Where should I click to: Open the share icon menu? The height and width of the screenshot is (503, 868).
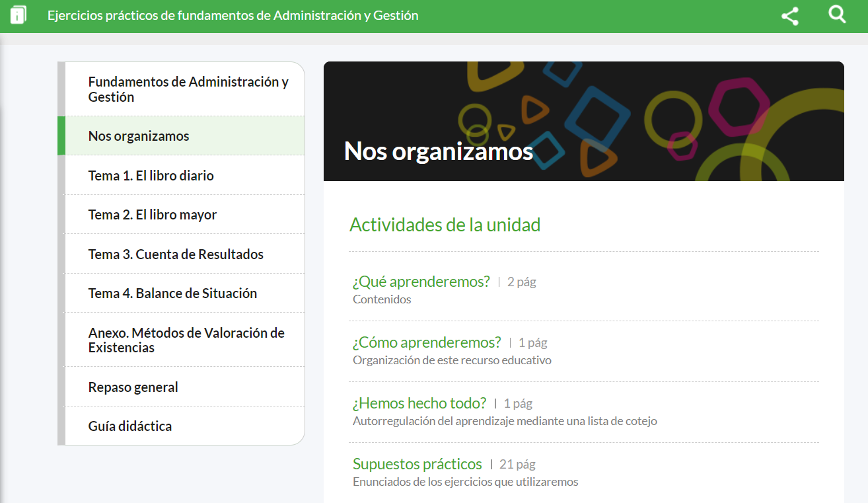(x=790, y=16)
